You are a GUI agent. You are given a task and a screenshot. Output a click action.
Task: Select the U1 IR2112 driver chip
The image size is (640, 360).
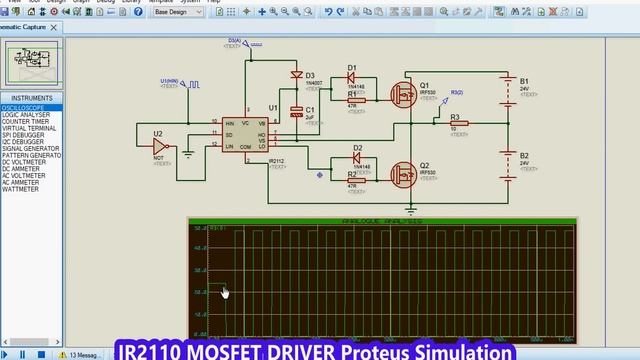(245, 135)
